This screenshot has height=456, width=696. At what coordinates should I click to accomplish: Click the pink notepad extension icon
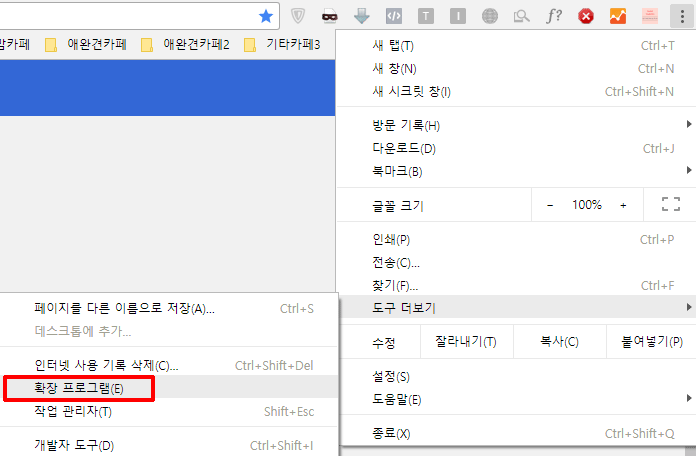pos(650,17)
